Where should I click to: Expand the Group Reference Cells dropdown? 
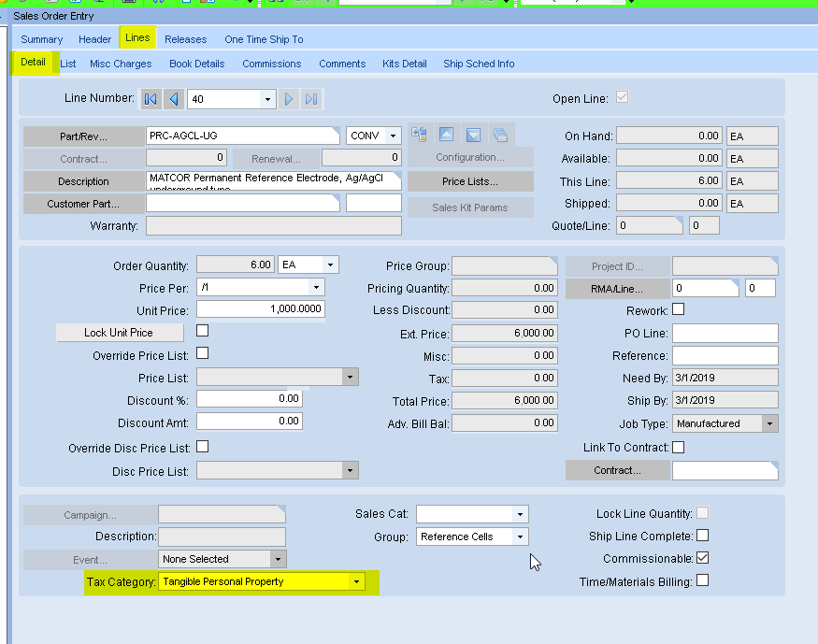click(x=520, y=537)
